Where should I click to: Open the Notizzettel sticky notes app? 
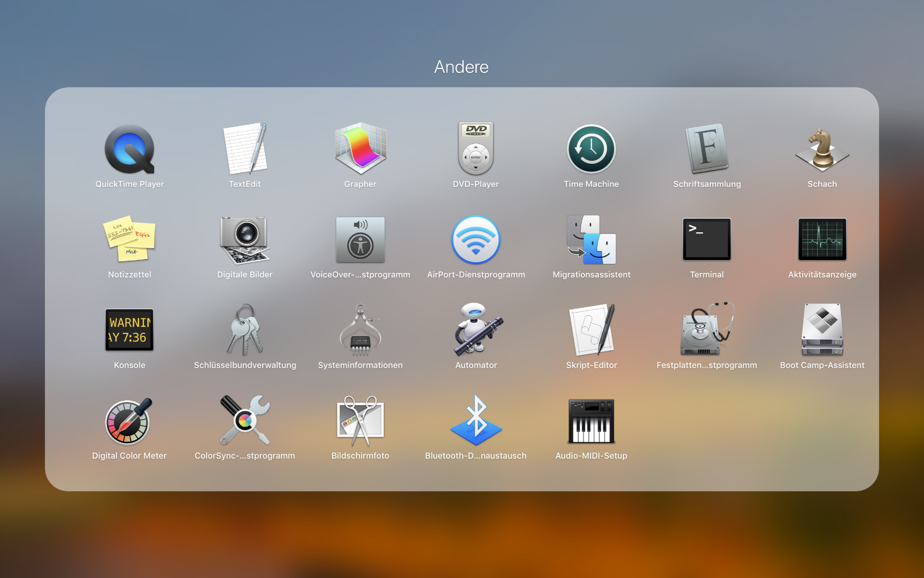point(129,239)
